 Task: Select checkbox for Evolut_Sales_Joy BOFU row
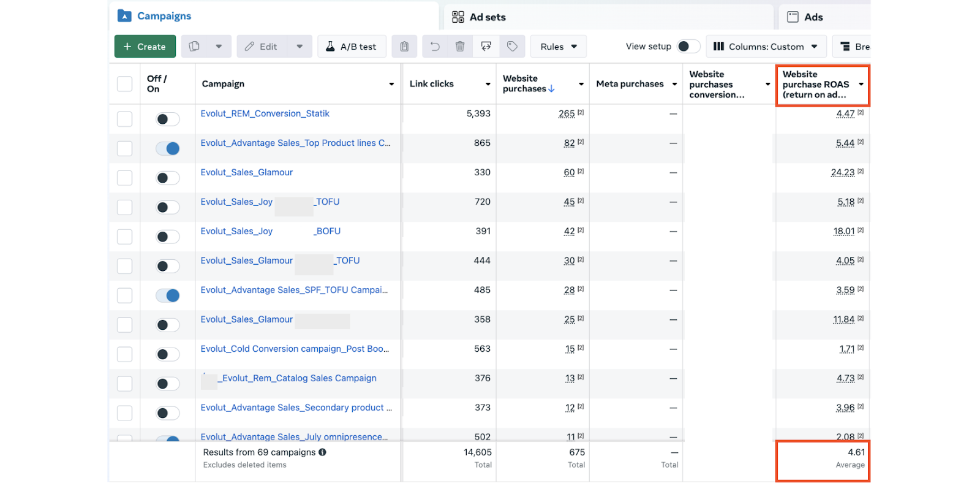pyautogui.click(x=124, y=237)
